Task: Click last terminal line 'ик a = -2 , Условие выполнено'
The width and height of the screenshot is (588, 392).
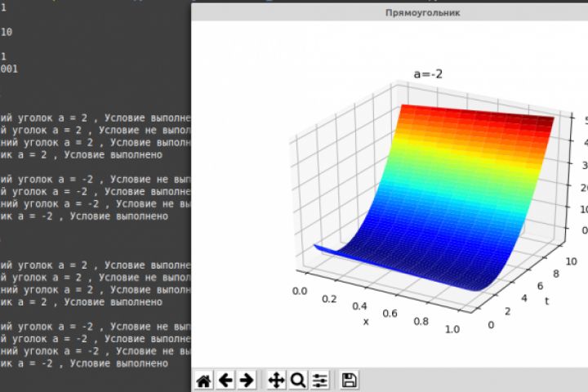Action: pos(84,363)
